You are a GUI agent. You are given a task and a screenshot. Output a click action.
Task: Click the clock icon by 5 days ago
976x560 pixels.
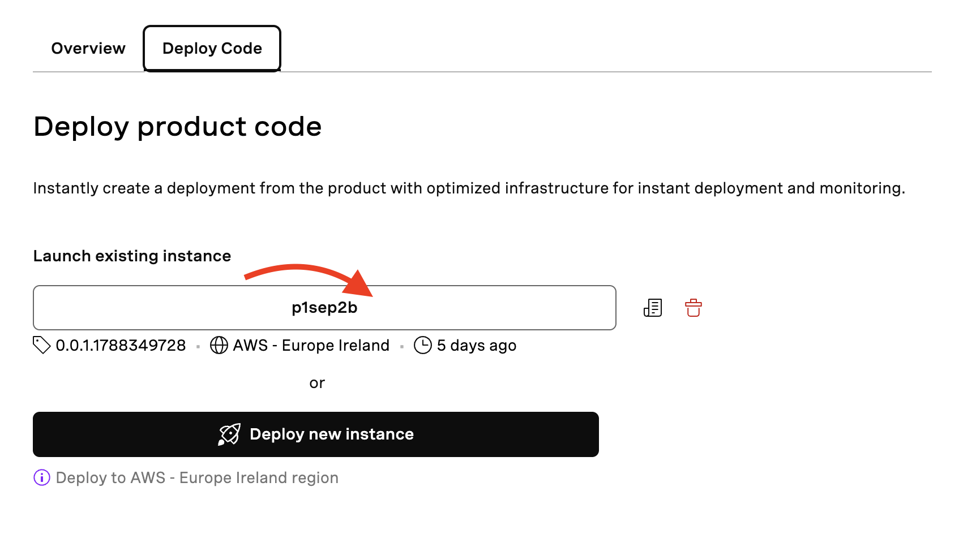click(x=423, y=345)
